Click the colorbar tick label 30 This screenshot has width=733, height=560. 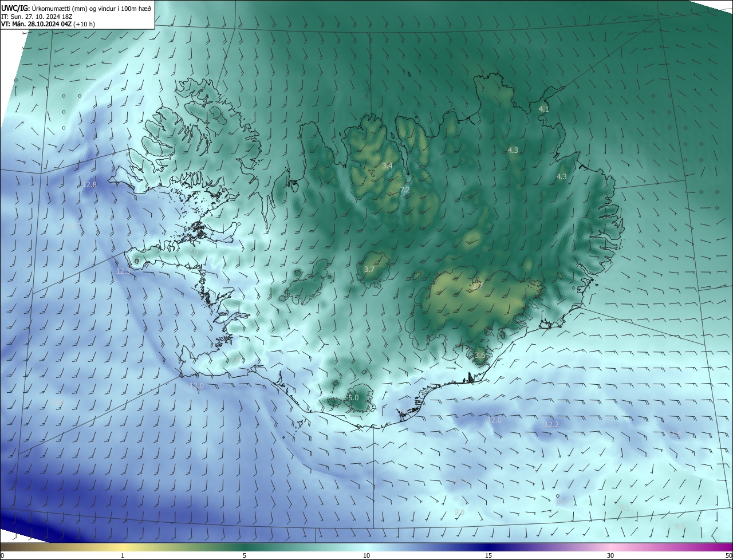tap(610, 555)
